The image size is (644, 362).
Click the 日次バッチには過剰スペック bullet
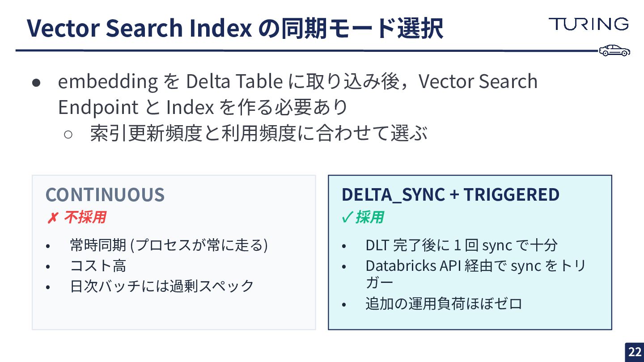click(x=162, y=286)
